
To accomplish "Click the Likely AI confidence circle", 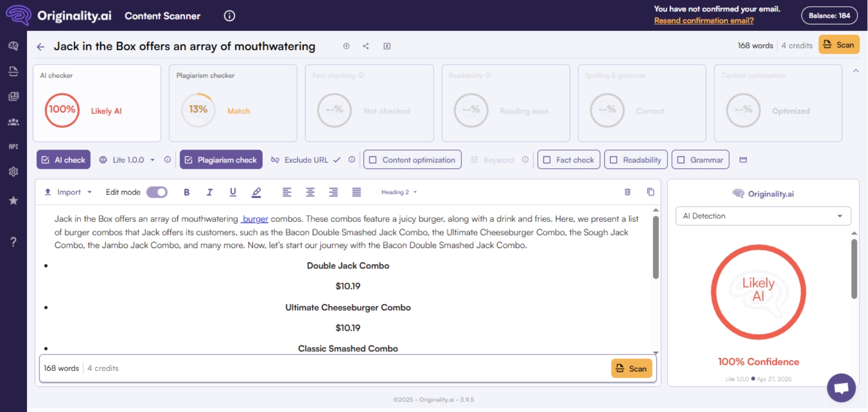I will tap(758, 292).
